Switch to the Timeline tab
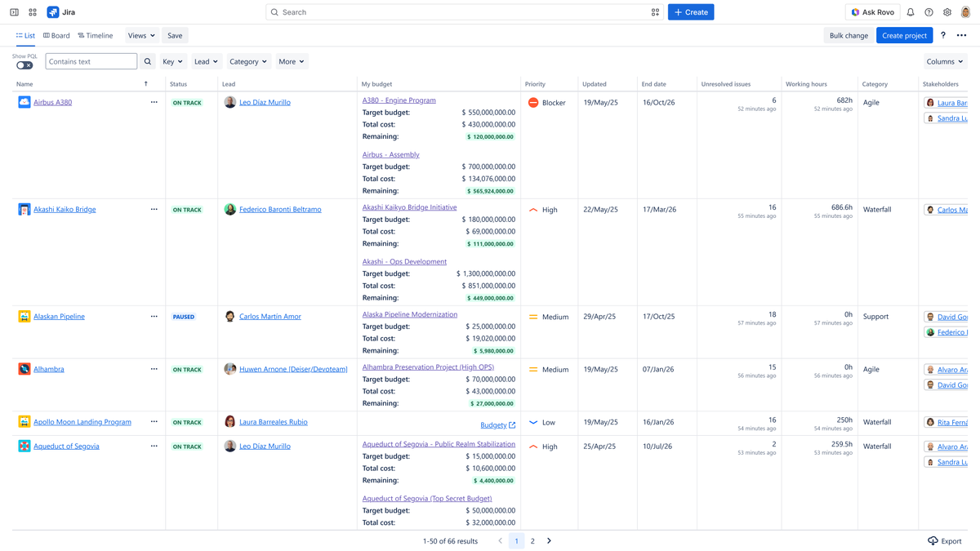Image resolution: width=980 pixels, height=551 pixels. tap(96, 36)
